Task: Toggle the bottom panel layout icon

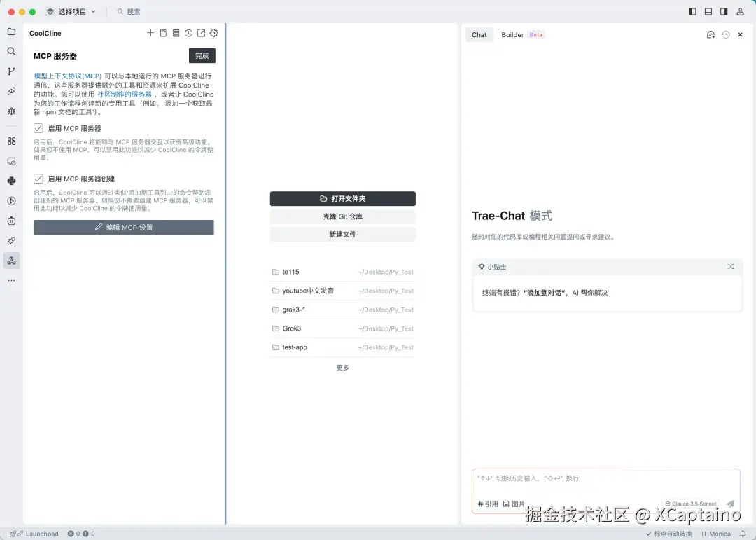Action: click(x=708, y=12)
